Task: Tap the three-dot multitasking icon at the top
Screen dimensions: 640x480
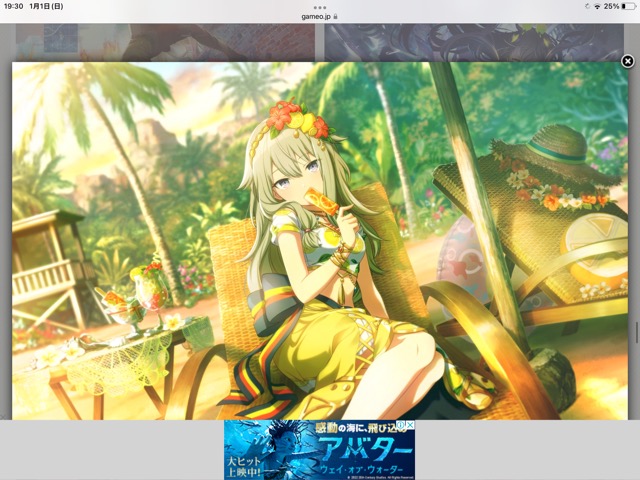Action: tap(320, 6)
